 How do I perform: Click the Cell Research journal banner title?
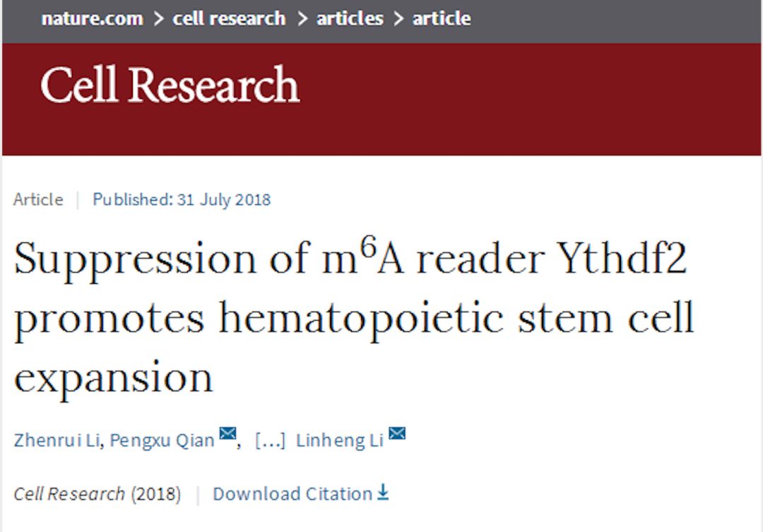[170, 85]
